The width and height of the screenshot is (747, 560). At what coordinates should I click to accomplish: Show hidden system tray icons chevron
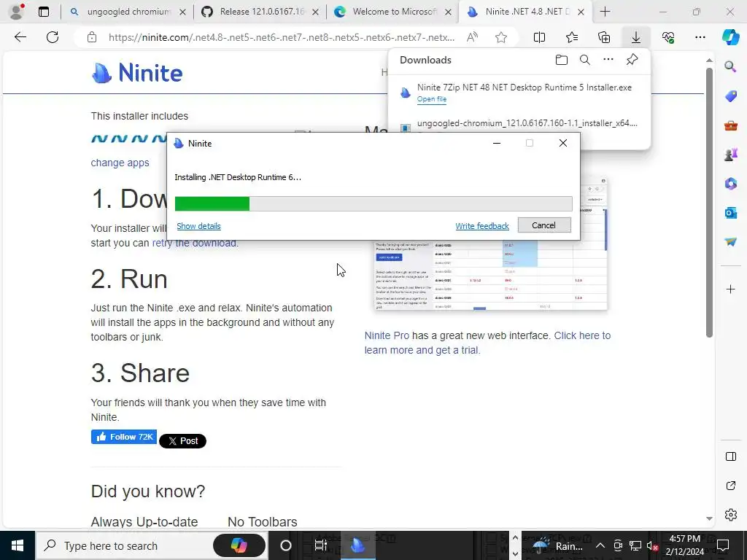point(600,545)
